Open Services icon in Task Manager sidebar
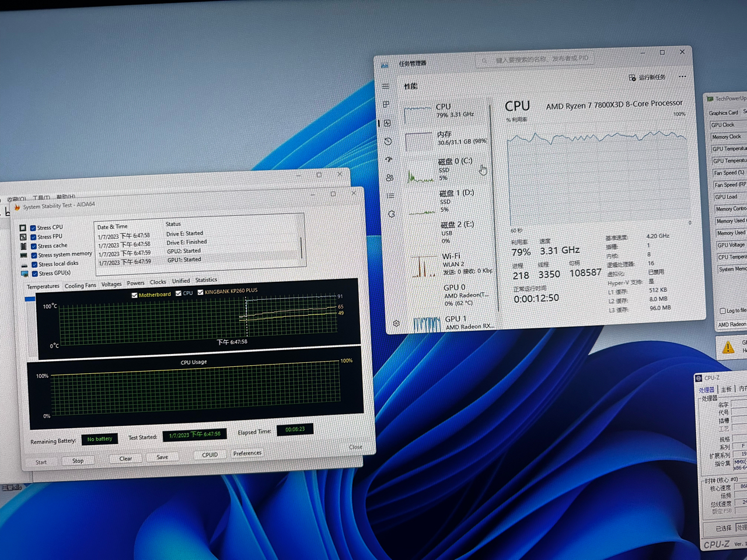 pyautogui.click(x=392, y=214)
